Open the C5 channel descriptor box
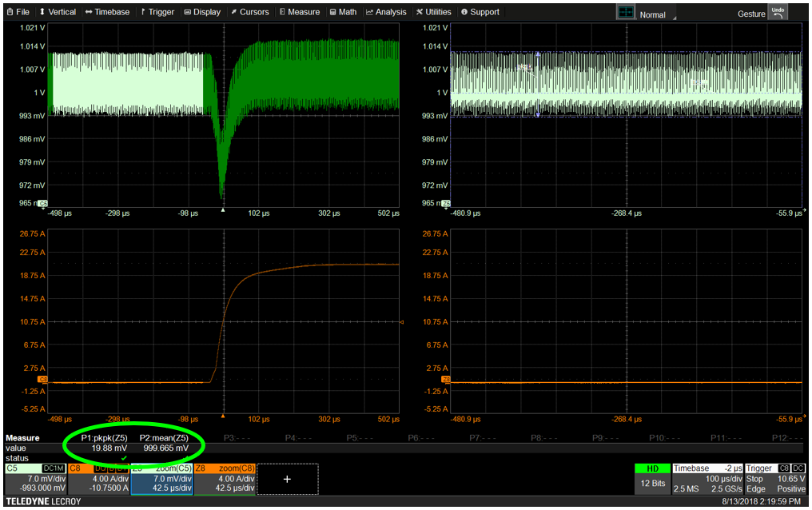Screen dimensions: 812x510 pos(34,478)
